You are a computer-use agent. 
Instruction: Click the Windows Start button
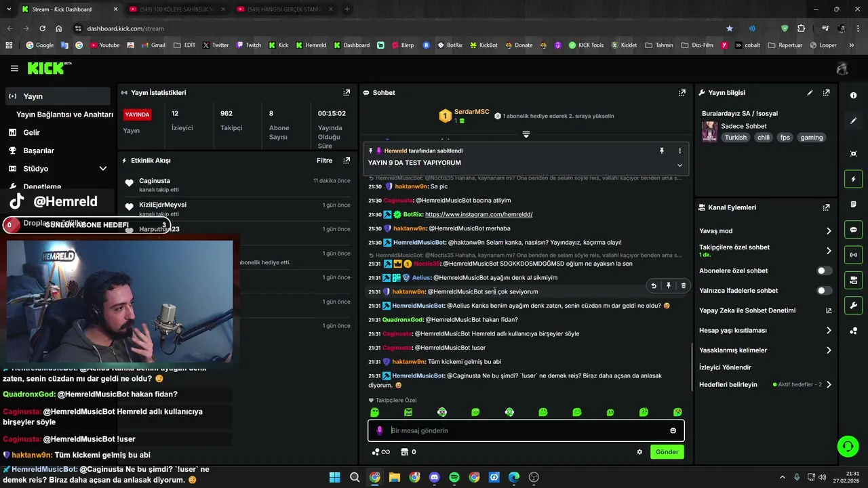(334, 477)
